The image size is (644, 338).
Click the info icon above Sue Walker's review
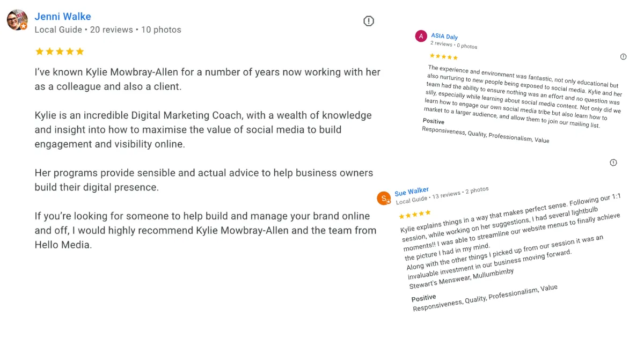(x=613, y=163)
